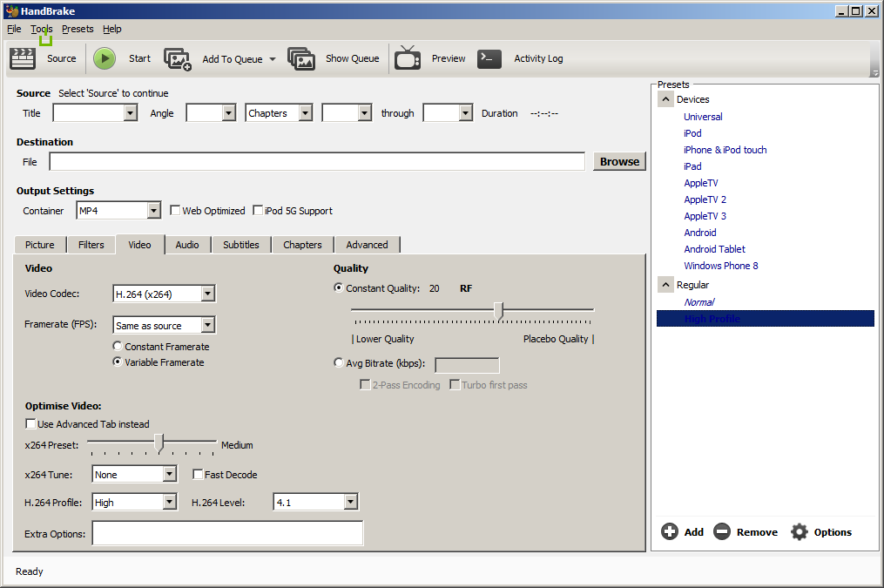Screen dimensions: 884x588
Task: Enable the Web Optimized checkbox
Action: point(175,210)
